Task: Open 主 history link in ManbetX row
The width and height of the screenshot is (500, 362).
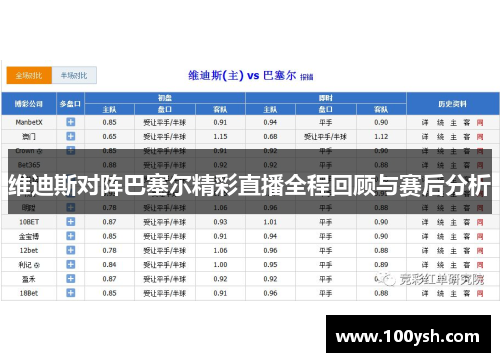Action: coord(454,123)
